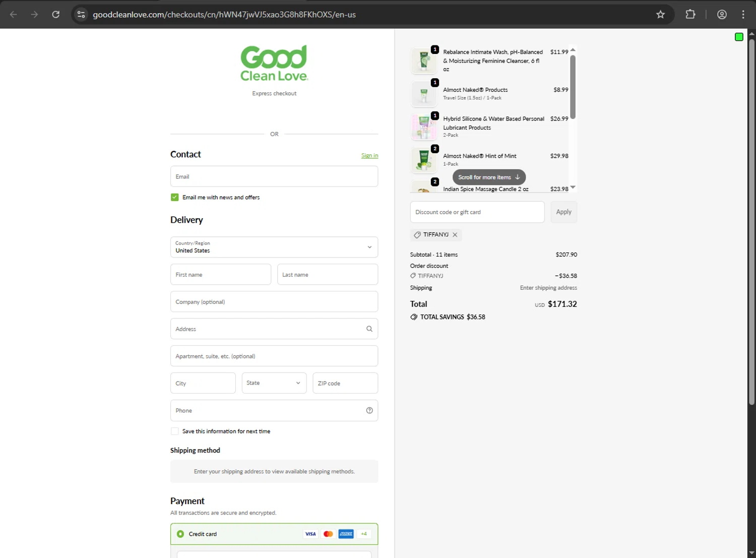756x558 pixels.
Task: Click the phone field help question mark
Action: coord(369,410)
